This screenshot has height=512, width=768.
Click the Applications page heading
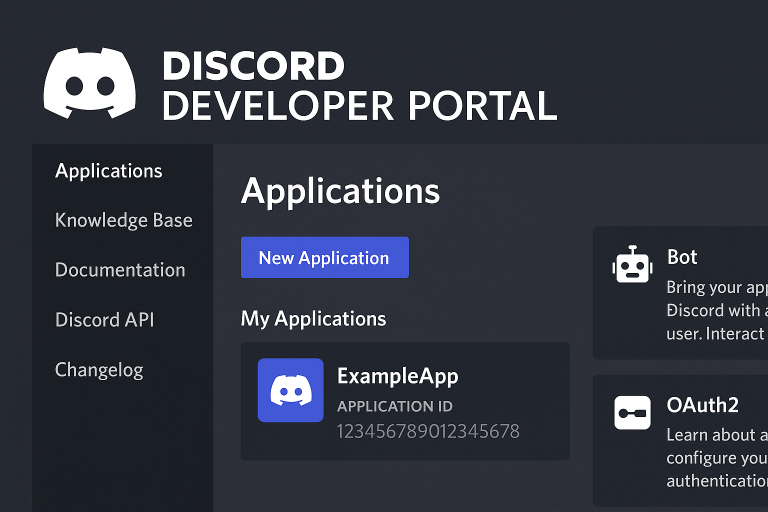[x=340, y=191]
